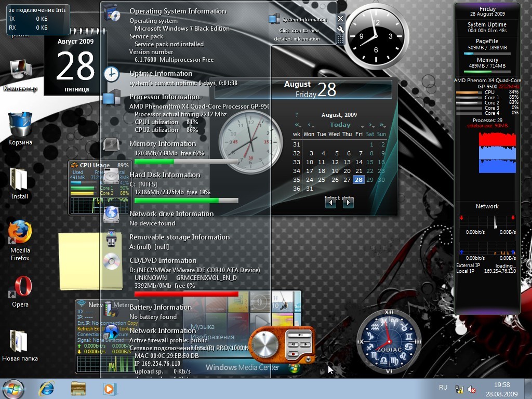Screen dimensions: 532x399
Task: Click the Operating System Information disc icon
Action: [x=111, y=13]
